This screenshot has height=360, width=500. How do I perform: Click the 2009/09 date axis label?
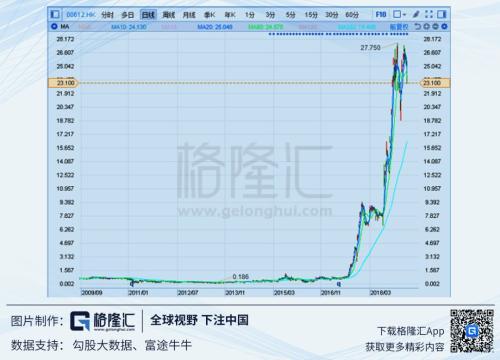pyautogui.click(x=92, y=293)
